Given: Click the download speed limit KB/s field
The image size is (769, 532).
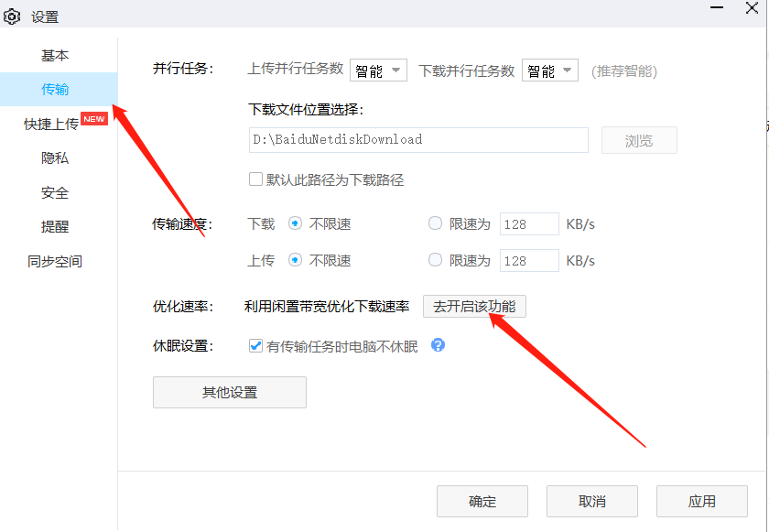Looking at the screenshot, I should tap(529, 224).
